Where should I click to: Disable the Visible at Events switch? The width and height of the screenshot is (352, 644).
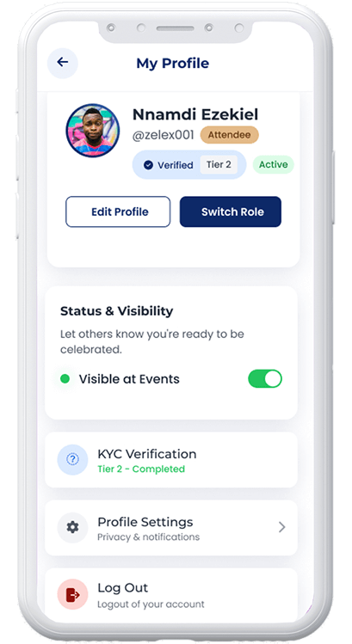click(265, 378)
